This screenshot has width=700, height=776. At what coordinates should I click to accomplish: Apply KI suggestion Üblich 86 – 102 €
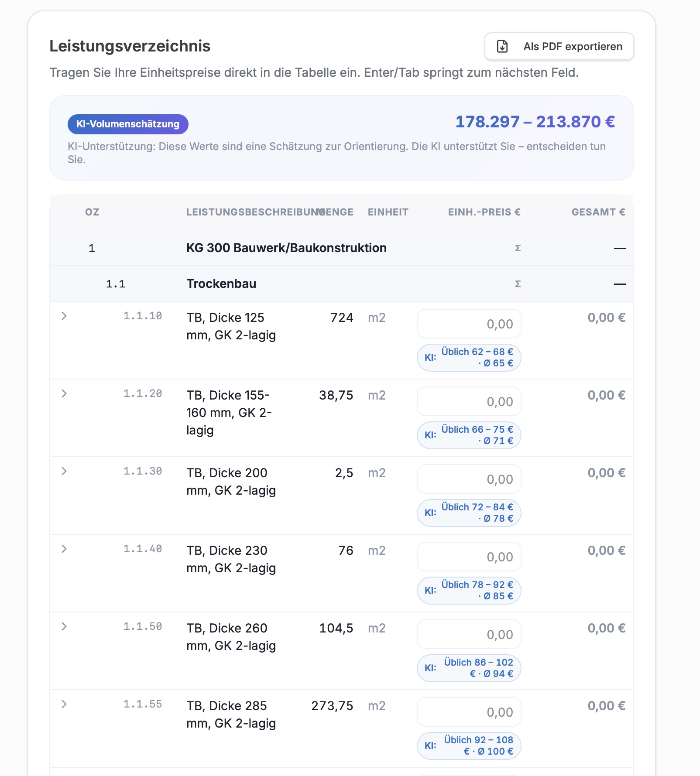(x=469, y=668)
